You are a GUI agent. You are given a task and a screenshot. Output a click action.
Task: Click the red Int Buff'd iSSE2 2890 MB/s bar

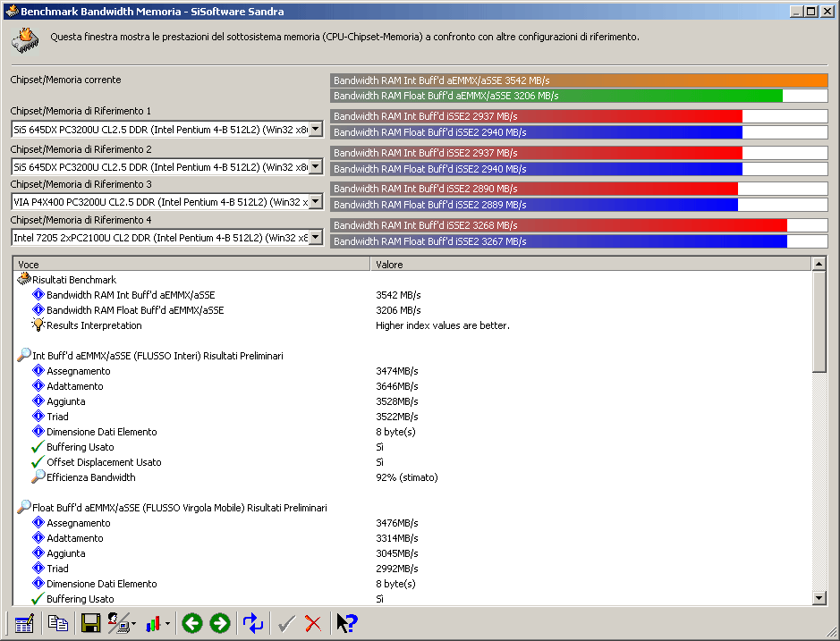579,189
